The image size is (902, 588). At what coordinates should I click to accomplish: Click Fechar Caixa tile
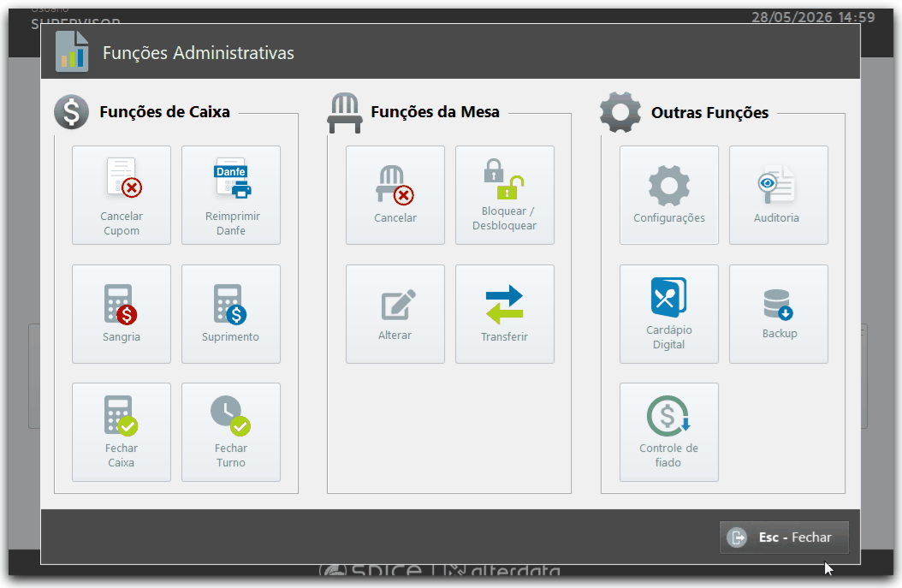122,432
